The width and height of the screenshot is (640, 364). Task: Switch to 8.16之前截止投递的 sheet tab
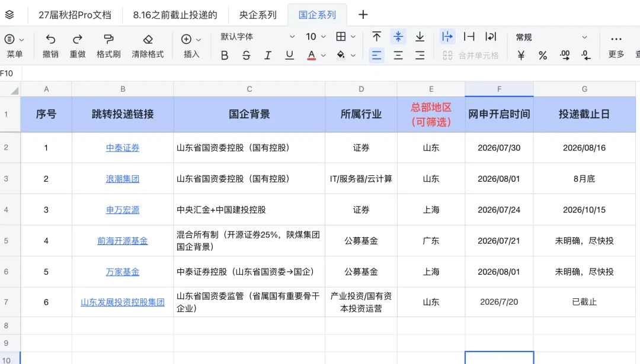[175, 15]
